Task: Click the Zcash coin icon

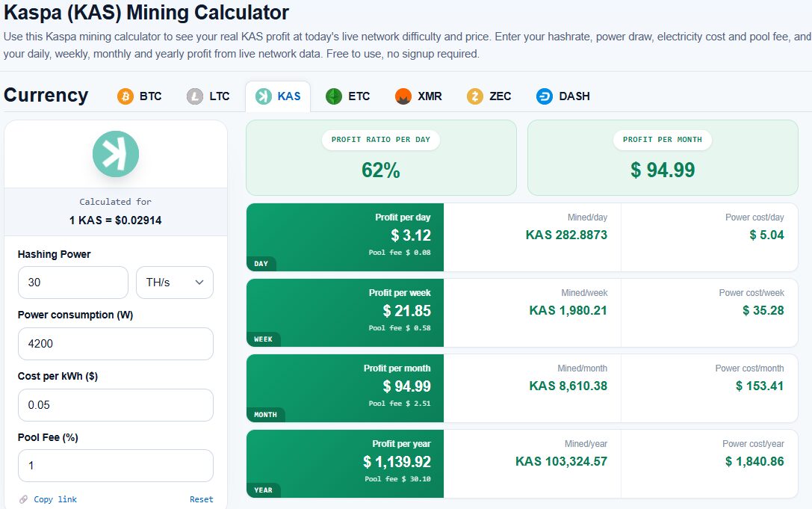Action: (x=475, y=96)
